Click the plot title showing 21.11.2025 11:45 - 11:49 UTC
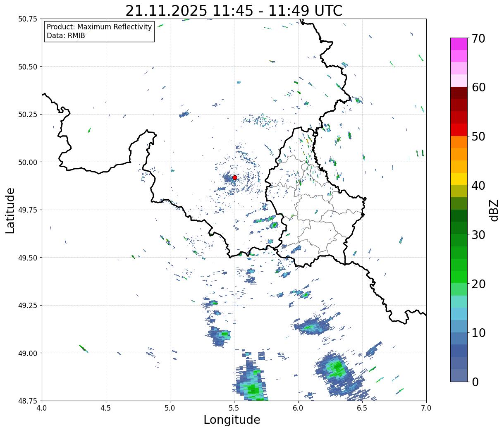Screen dimensions: 504x430 [234, 10]
